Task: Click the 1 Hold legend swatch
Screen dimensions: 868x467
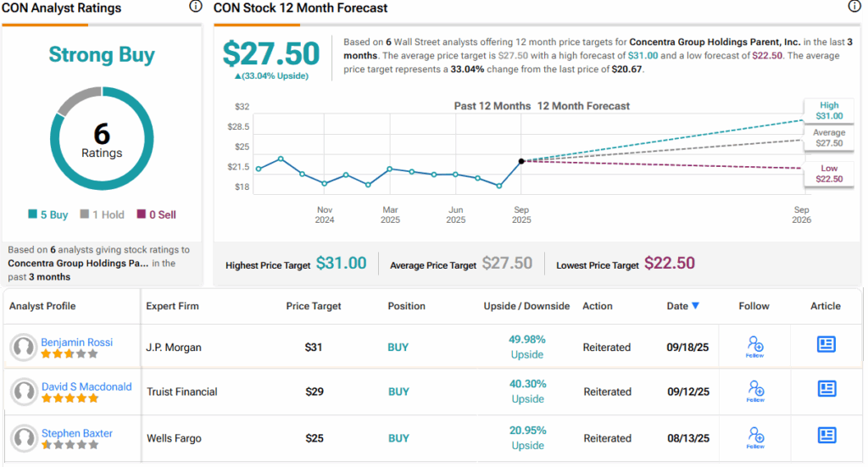Action: 85,215
